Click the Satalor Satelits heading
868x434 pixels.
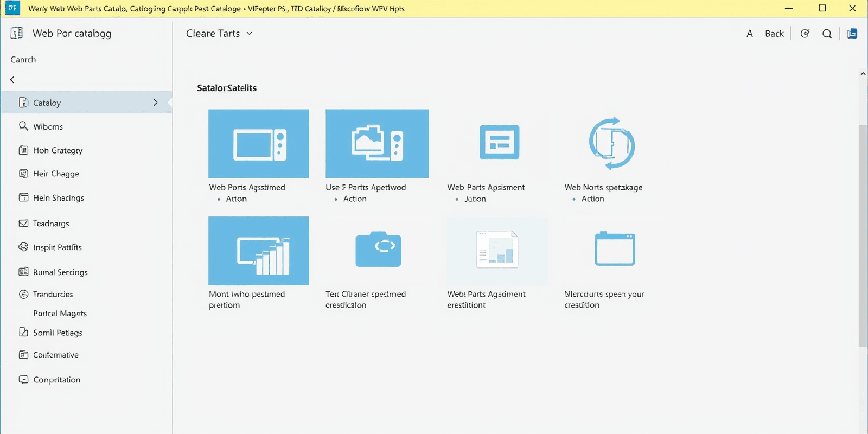point(227,88)
